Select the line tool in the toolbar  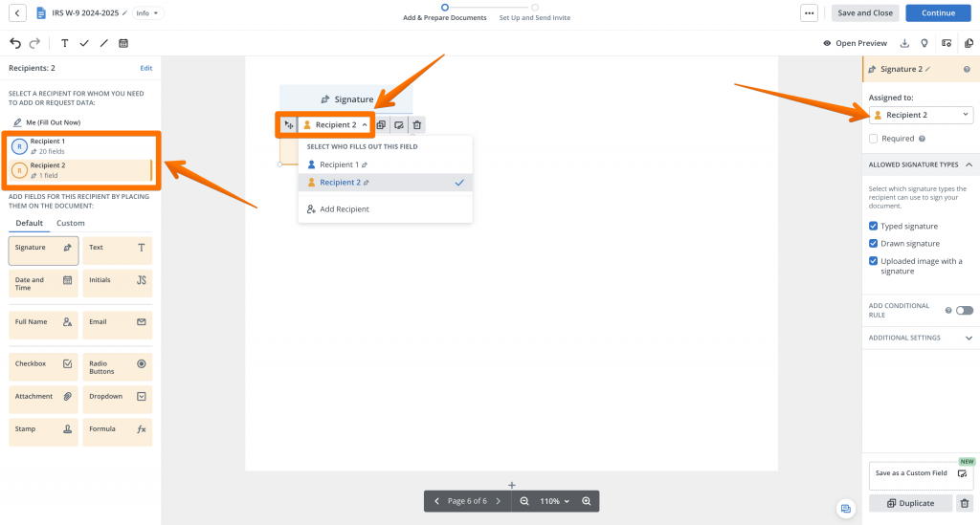click(103, 43)
